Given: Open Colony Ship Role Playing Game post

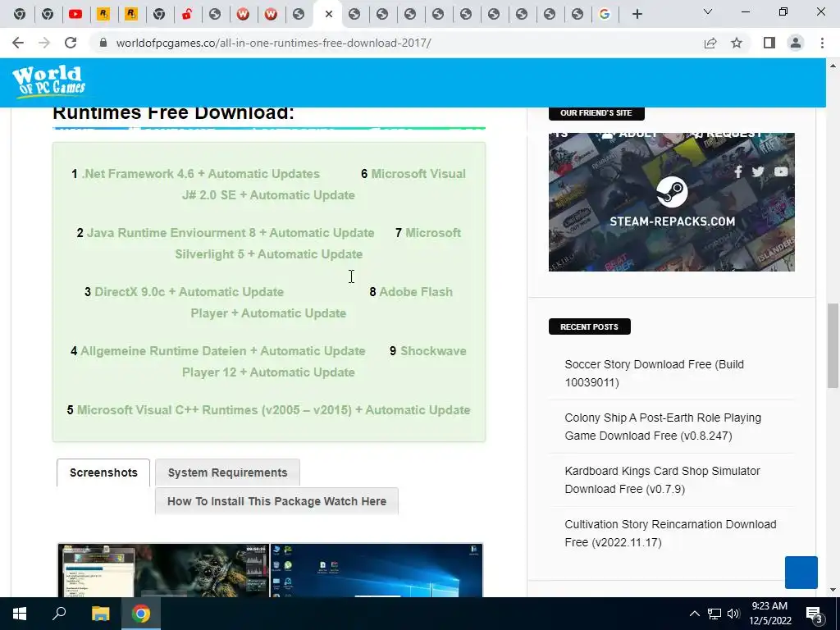Looking at the screenshot, I should tap(663, 427).
